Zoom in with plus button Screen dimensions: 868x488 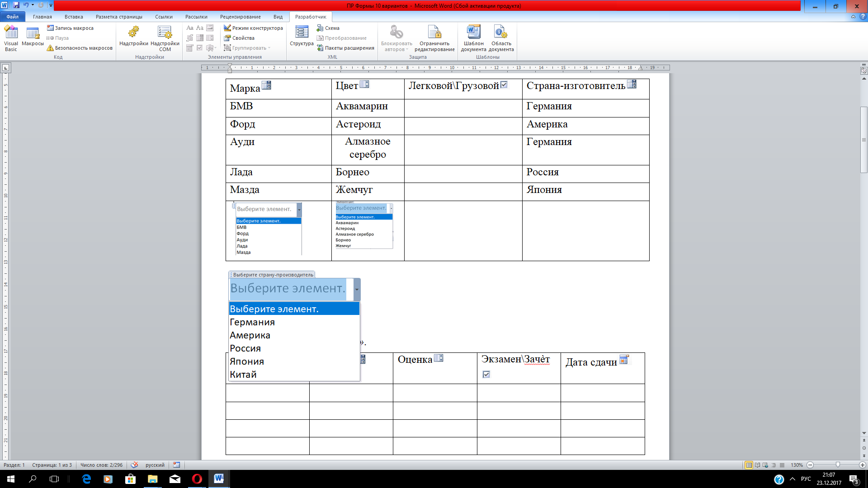point(863,465)
